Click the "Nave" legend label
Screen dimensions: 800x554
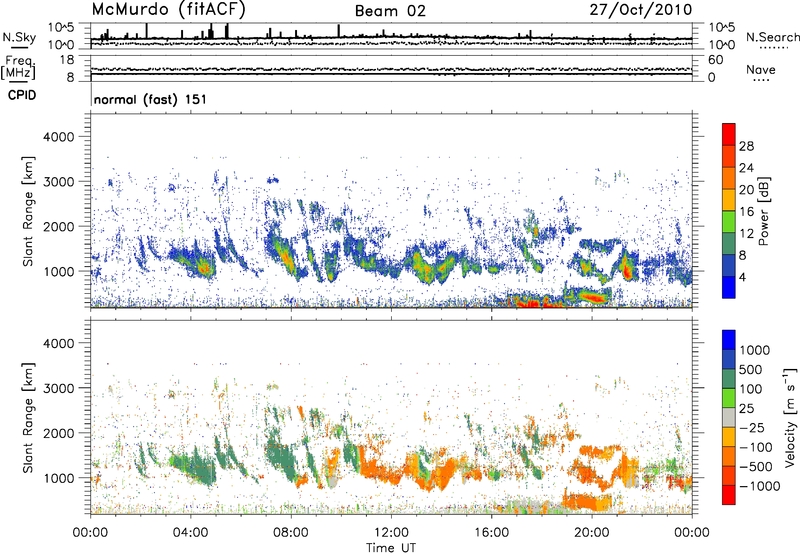(761, 69)
